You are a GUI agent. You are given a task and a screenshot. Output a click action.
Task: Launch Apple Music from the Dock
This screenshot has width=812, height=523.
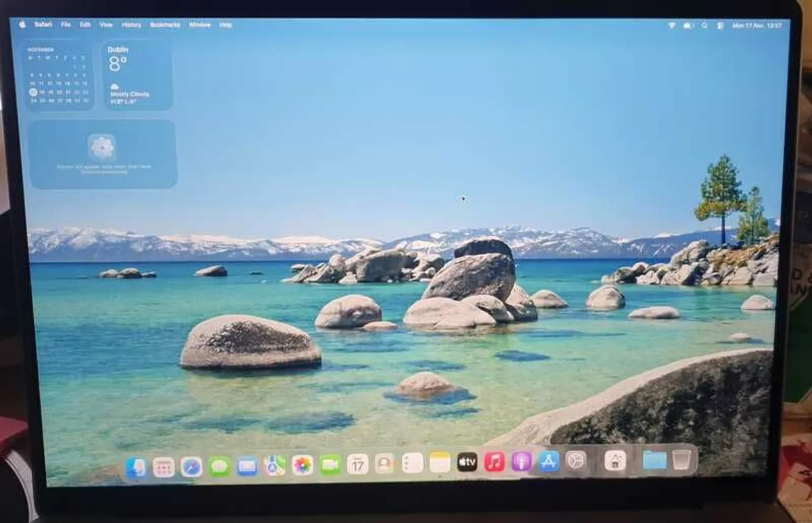tap(494, 464)
